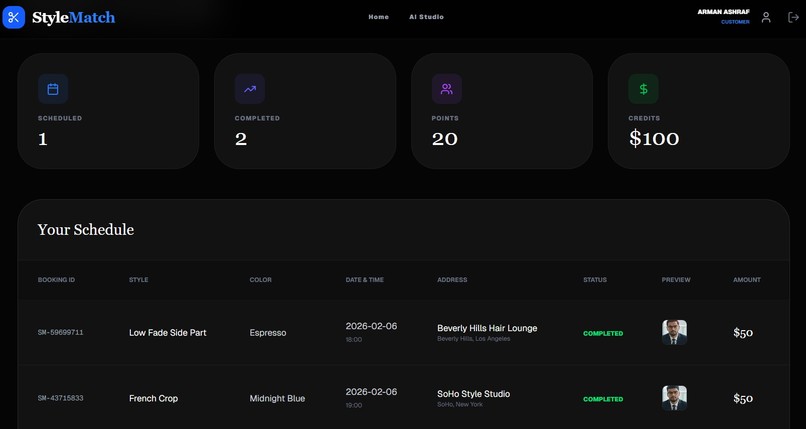Click the trending arrow icon on Completed card
This screenshot has height=429, width=806.
coord(250,89)
